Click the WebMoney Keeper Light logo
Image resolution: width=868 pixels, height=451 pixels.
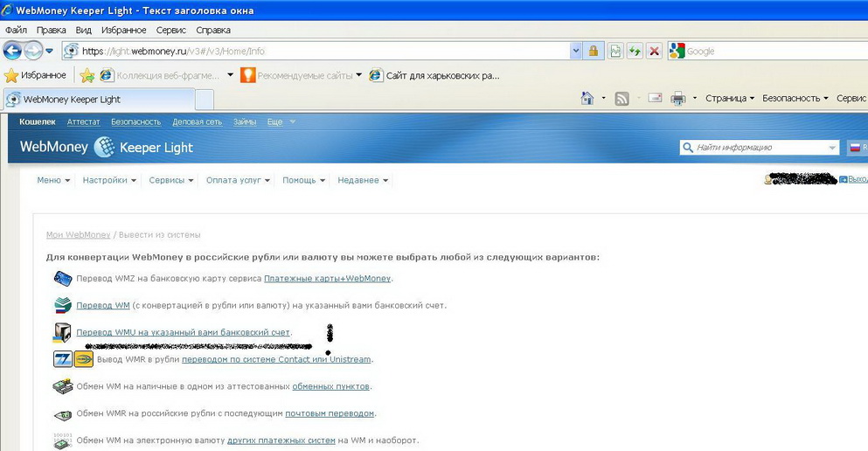pos(107,147)
